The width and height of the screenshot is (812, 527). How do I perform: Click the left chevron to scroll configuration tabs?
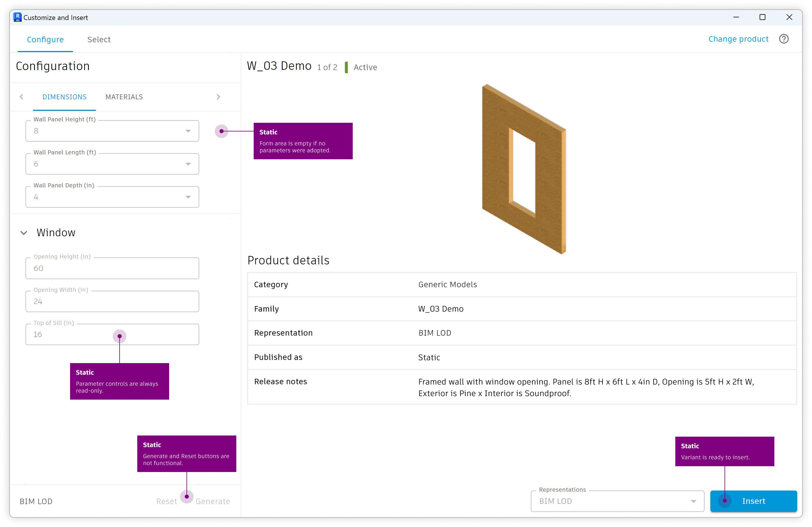click(x=21, y=97)
